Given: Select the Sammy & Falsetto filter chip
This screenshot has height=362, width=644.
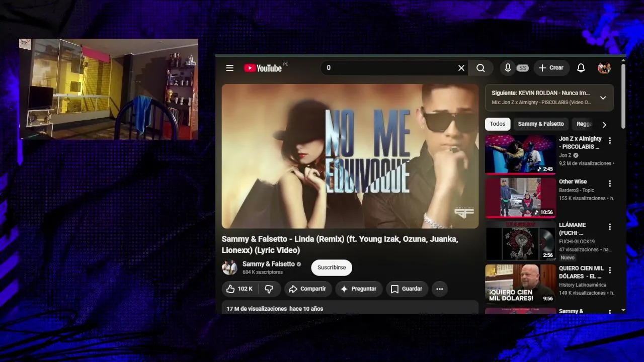Looking at the screenshot, I should click(541, 124).
